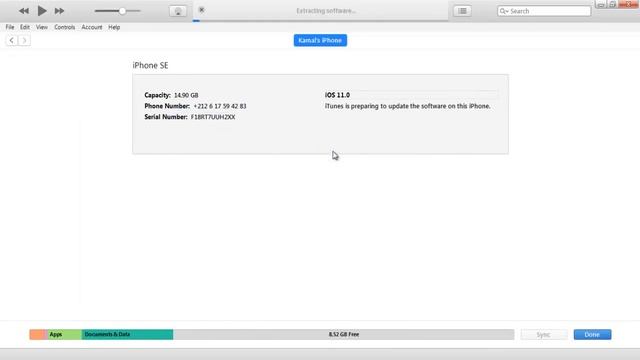Click the green Apps storage segment
The width and height of the screenshot is (640, 360).
(x=64, y=334)
